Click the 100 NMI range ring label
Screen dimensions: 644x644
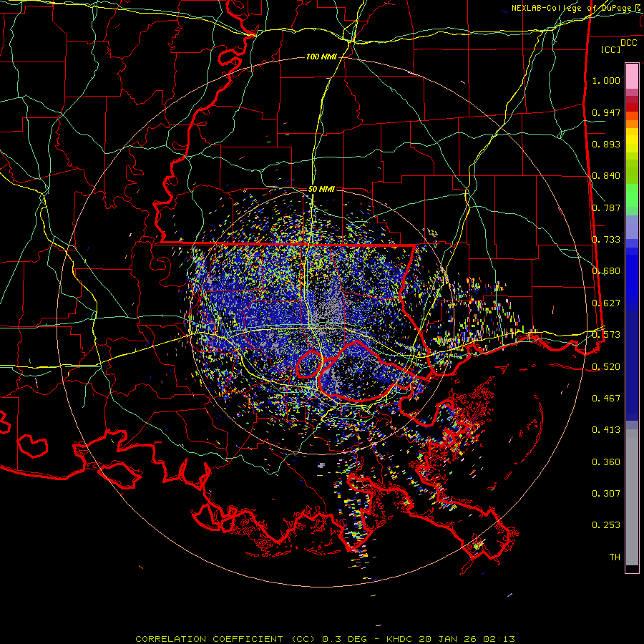click(x=321, y=57)
